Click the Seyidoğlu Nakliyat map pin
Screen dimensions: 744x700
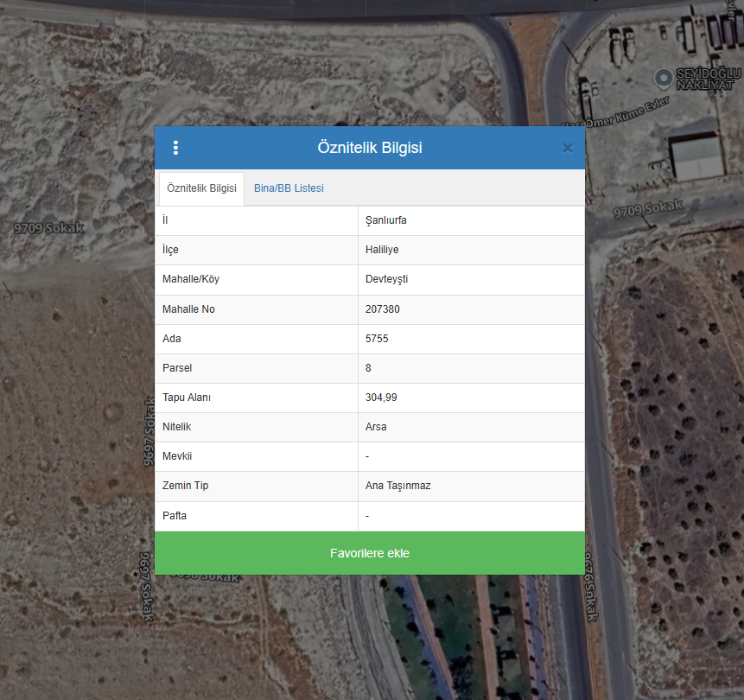(x=664, y=79)
